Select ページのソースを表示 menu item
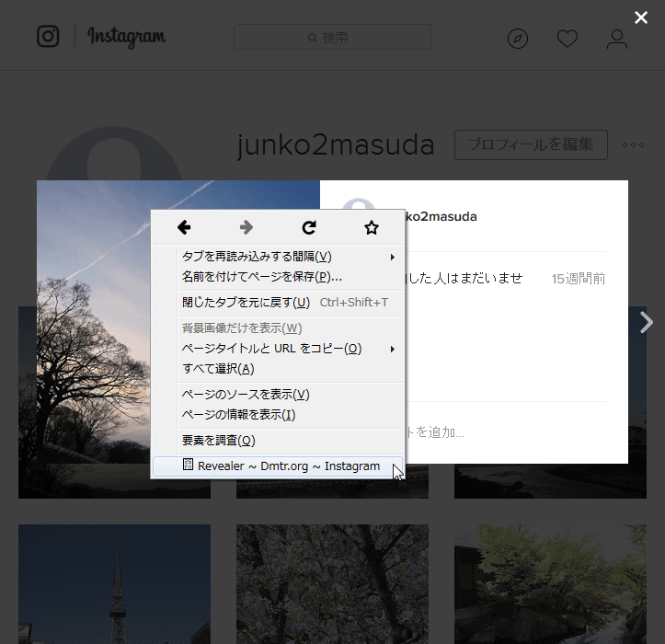The height and width of the screenshot is (644, 665). tap(278, 395)
